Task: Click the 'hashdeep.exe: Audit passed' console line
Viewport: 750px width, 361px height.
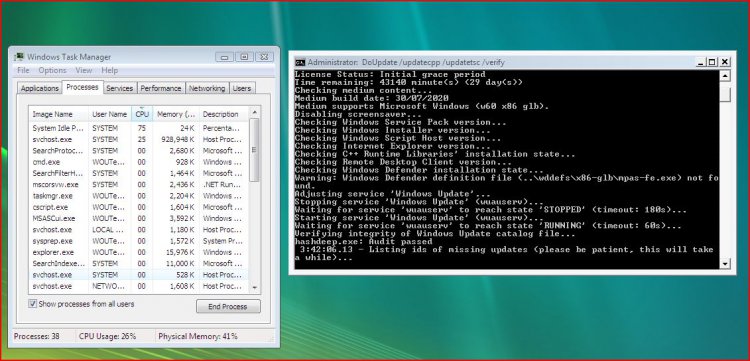Action: coord(364,241)
